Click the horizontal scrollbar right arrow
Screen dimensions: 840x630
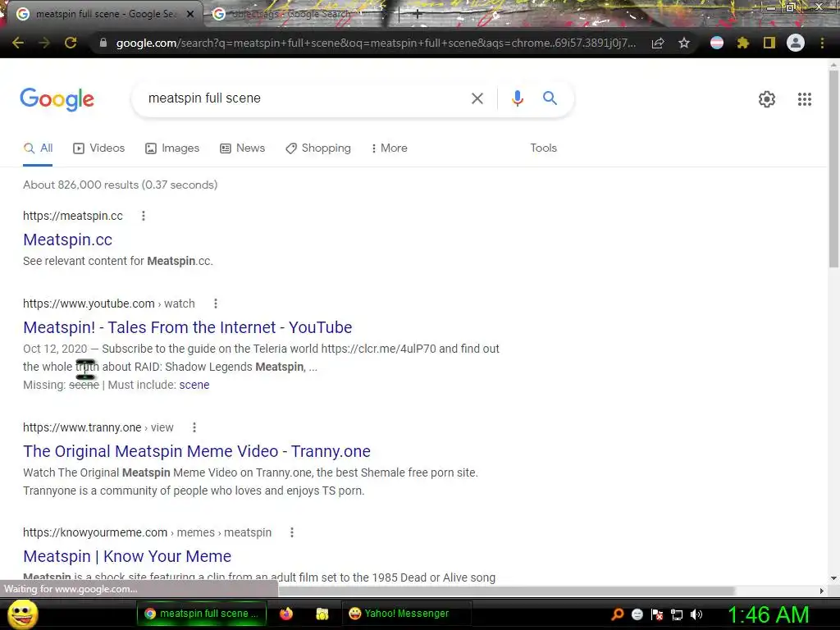point(822,591)
